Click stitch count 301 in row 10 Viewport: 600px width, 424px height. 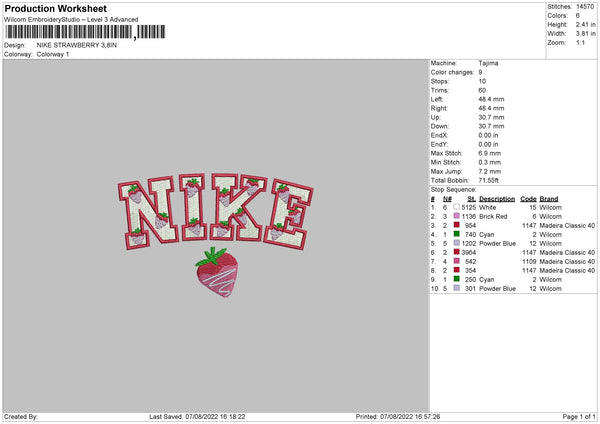(470, 288)
